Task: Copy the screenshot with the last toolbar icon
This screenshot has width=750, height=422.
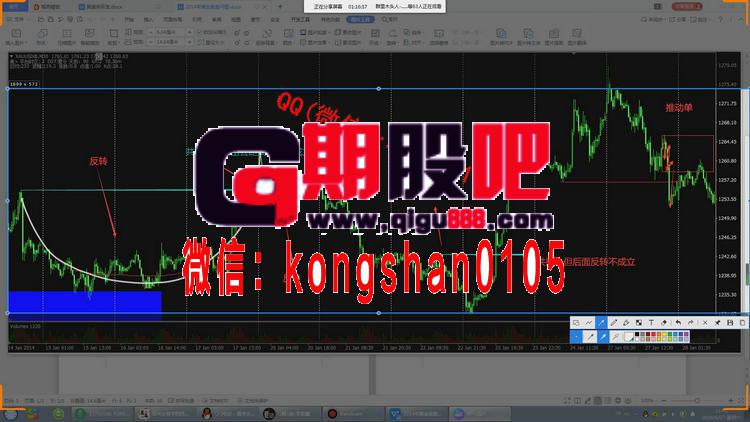Action: click(x=742, y=323)
